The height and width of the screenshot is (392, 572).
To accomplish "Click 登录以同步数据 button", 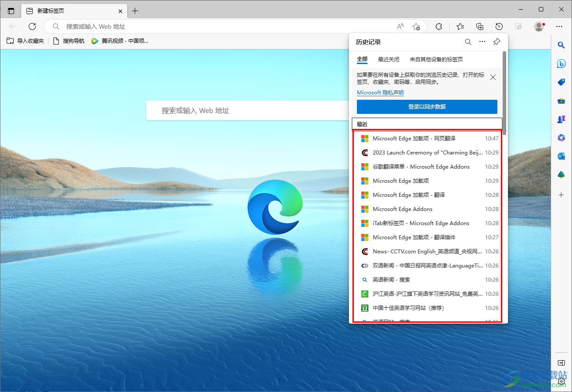I will 427,107.
